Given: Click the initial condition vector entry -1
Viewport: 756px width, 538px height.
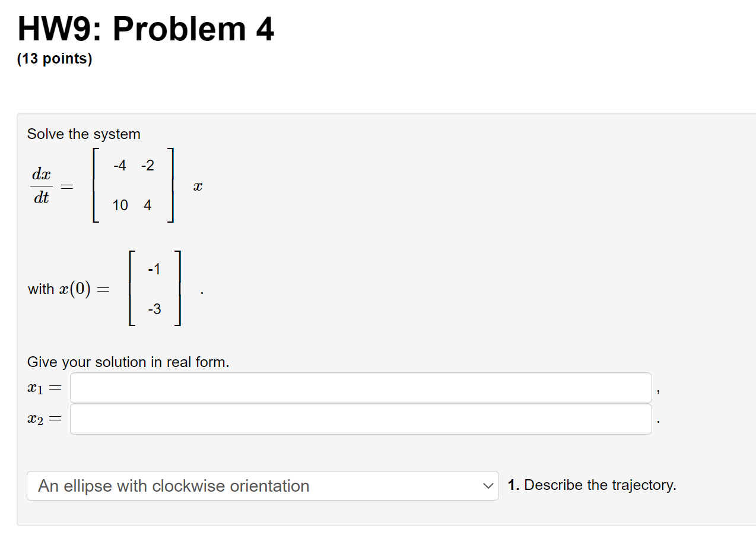Looking at the screenshot, I should point(154,269).
